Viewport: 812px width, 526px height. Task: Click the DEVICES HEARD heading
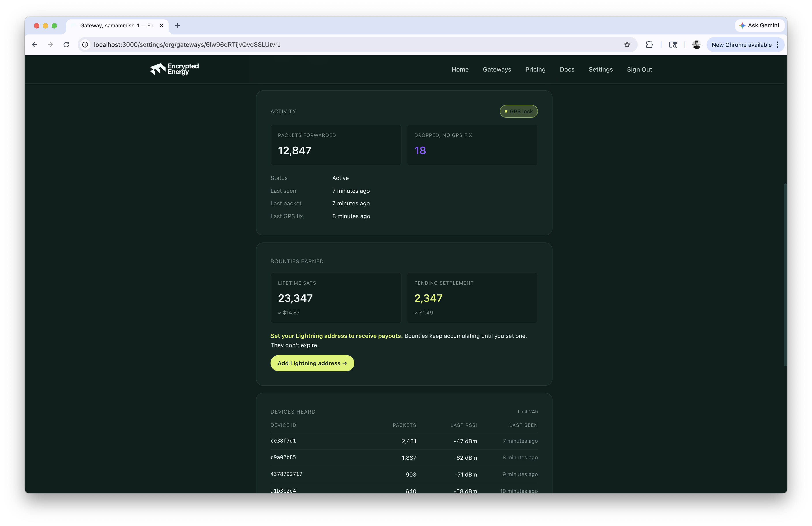pyautogui.click(x=293, y=412)
